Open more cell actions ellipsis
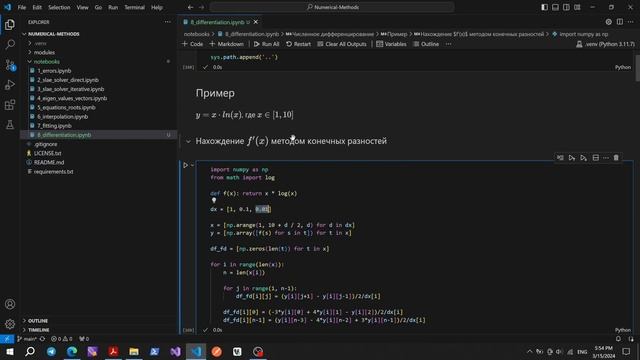Image resolution: width=640 pixels, height=360 pixels. coord(606,158)
